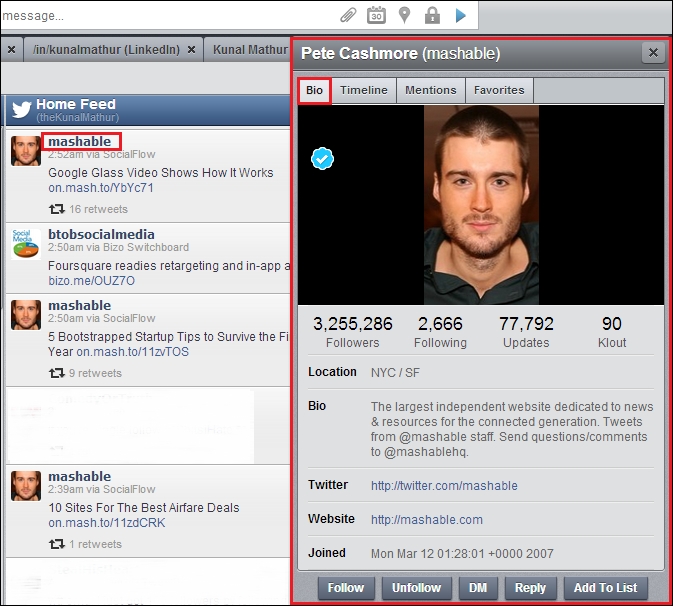
Task: Close the Pete Cashmore profile panel
Action: coord(653,53)
